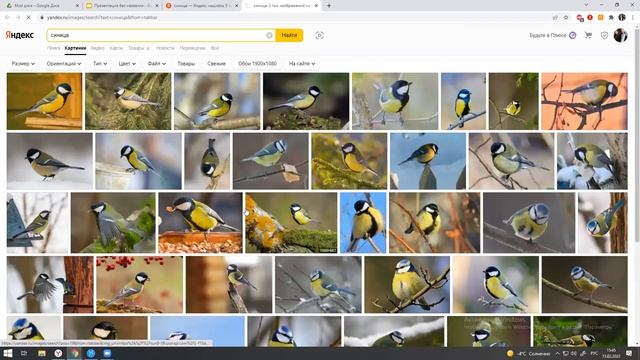Screen dimensions: 640x360
Task: Apply the Свежие recent filter chip
Action: pyautogui.click(x=216, y=64)
